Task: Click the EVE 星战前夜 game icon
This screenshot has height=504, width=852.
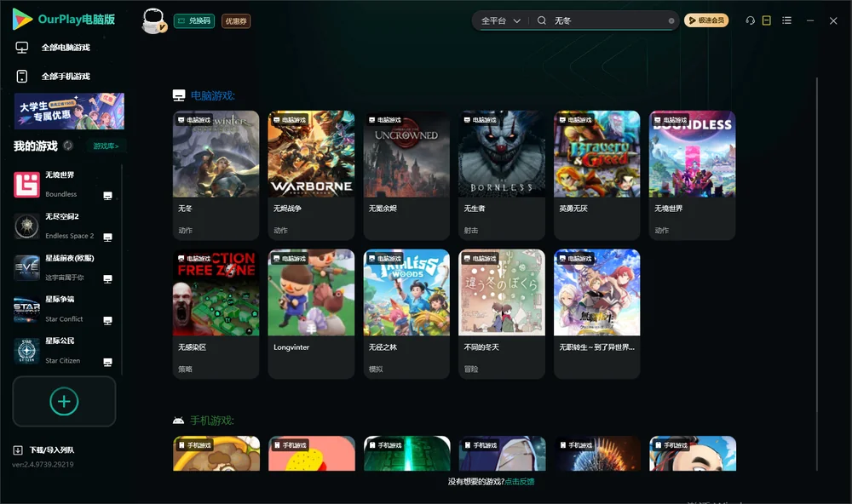Action: click(26, 267)
